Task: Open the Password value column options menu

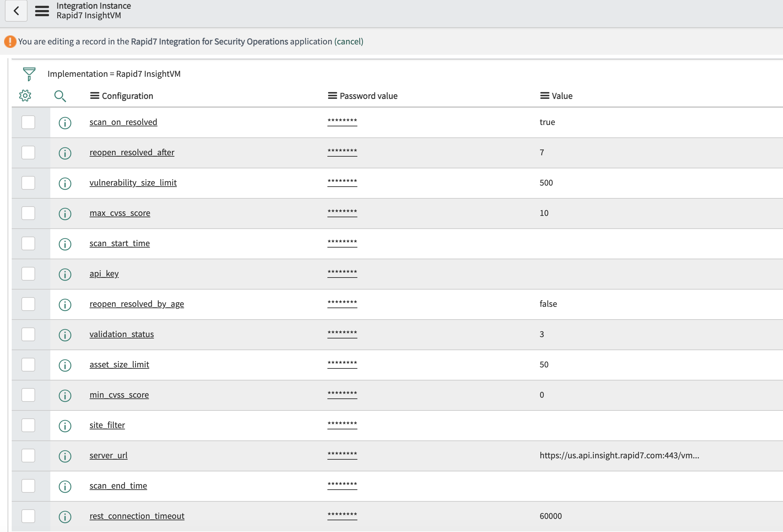Action: point(332,96)
